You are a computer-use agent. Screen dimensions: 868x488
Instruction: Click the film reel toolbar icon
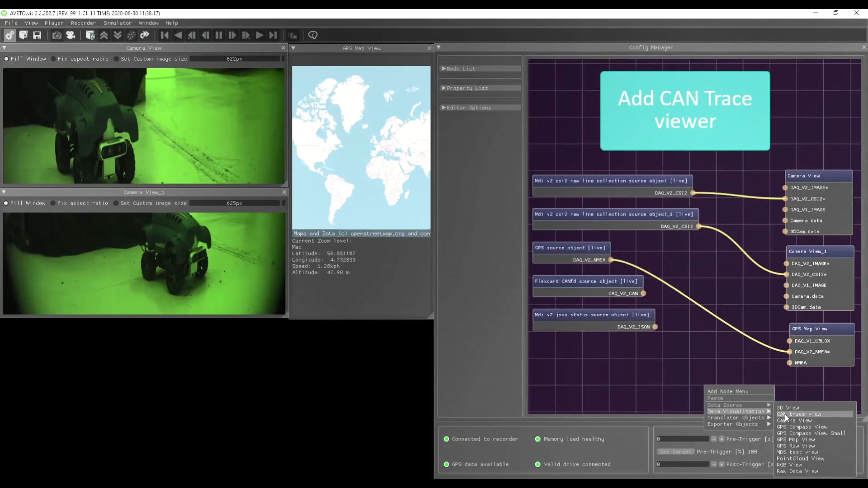coord(131,35)
